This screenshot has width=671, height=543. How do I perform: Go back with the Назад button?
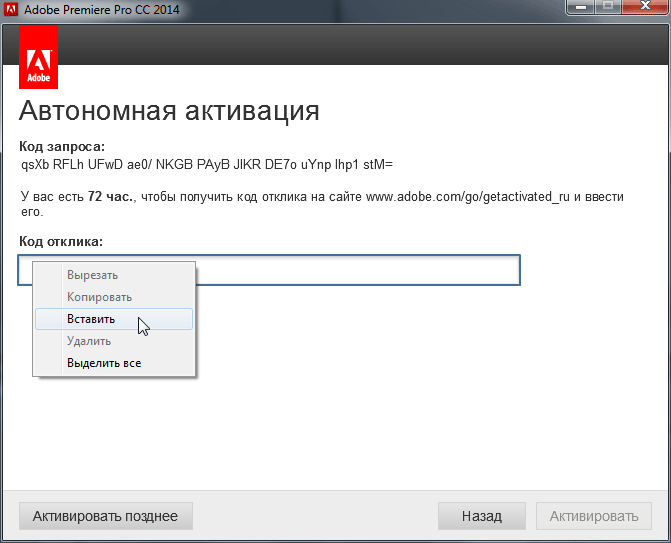(x=482, y=516)
